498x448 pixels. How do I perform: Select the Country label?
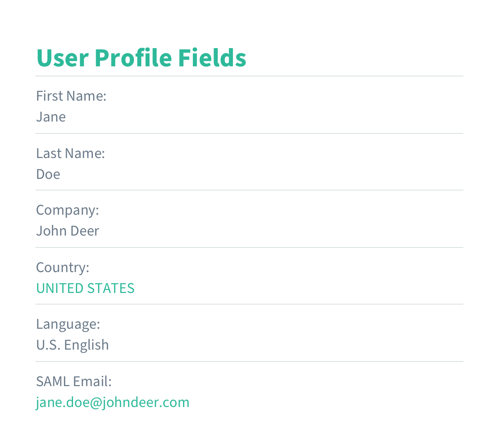click(x=63, y=268)
